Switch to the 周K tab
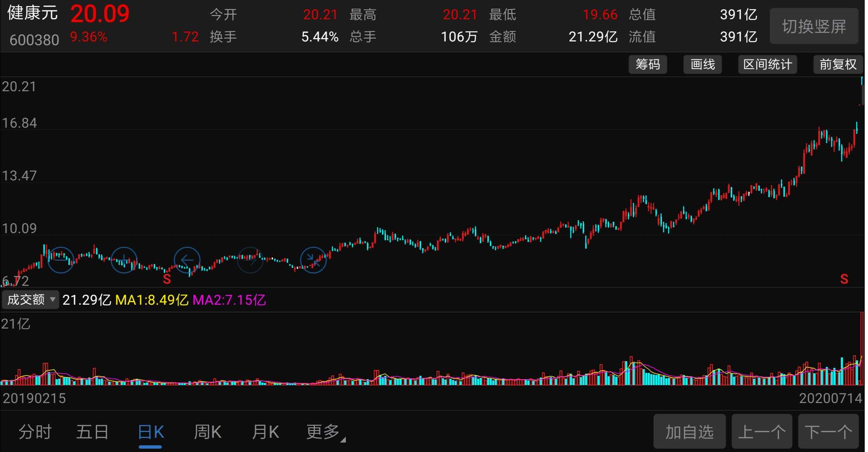This screenshot has height=452, width=868. pyautogui.click(x=208, y=432)
